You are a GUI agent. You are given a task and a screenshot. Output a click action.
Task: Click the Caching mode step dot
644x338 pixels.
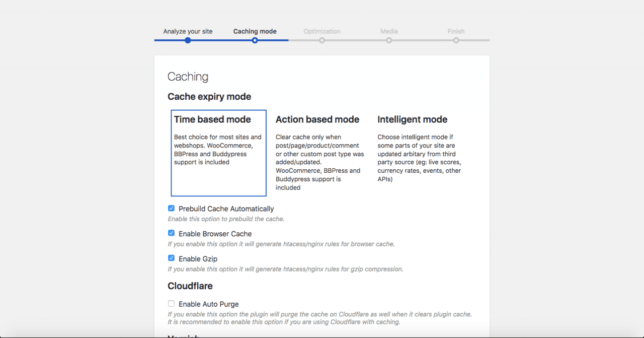click(x=255, y=40)
